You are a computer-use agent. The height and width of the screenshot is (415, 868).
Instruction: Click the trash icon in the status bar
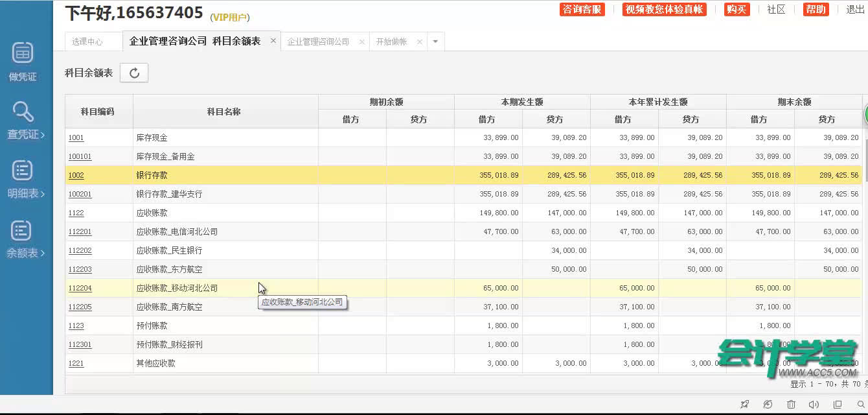tap(791, 404)
